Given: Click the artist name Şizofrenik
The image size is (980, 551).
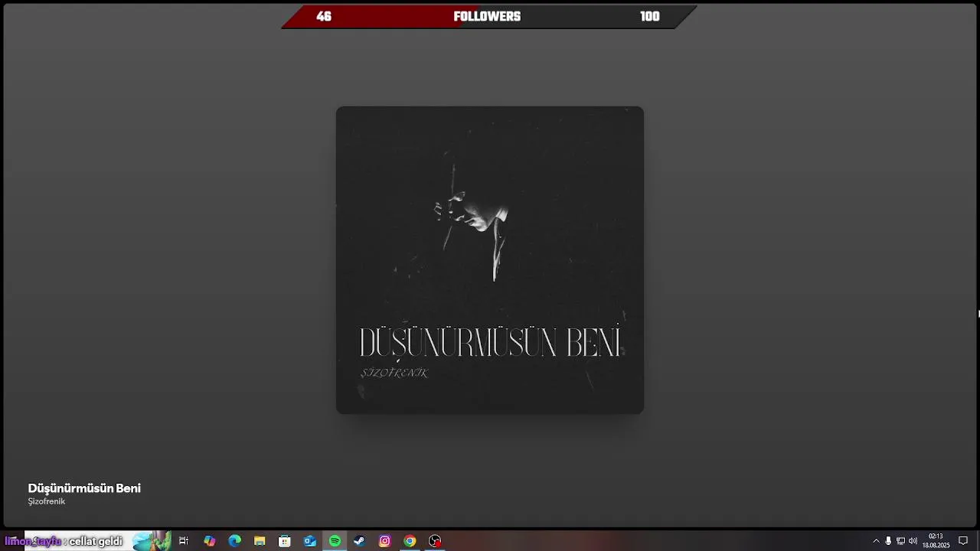Looking at the screenshot, I should pyautogui.click(x=47, y=501).
